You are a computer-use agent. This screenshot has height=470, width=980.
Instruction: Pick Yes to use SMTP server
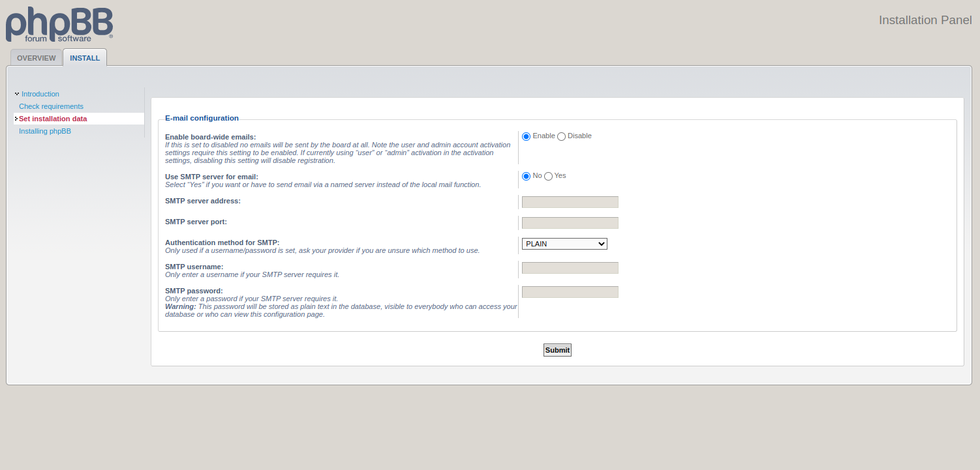point(548,176)
